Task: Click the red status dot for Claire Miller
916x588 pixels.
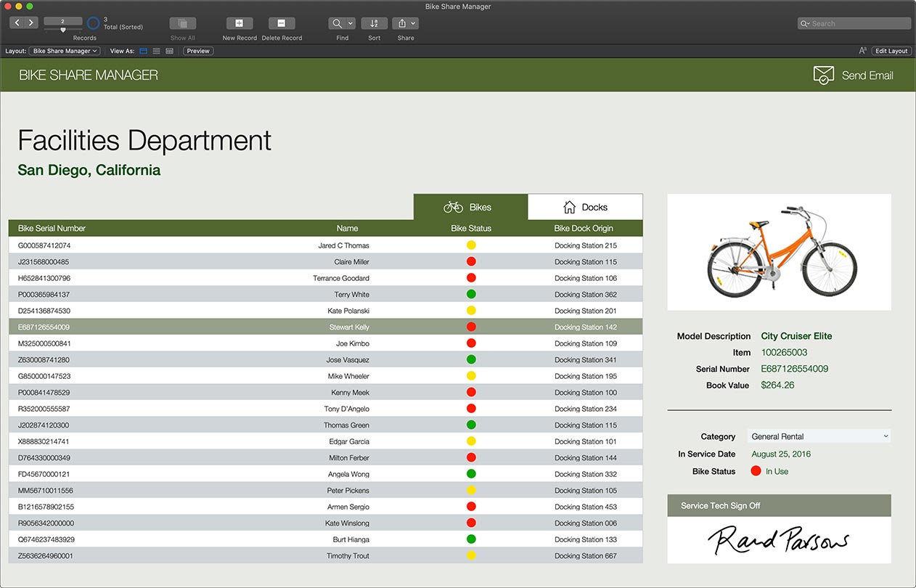Action: pyautogui.click(x=471, y=261)
